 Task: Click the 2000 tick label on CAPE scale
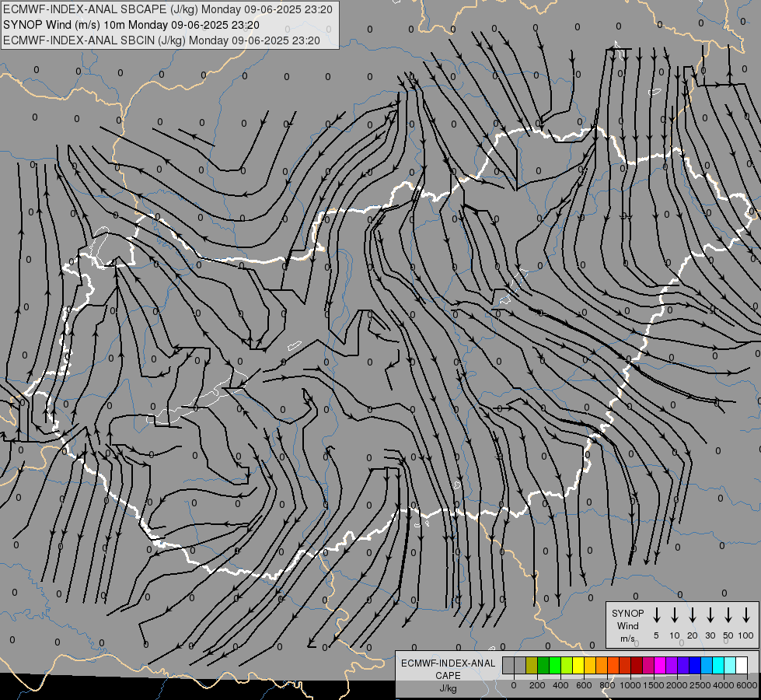(x=677, y=685)
